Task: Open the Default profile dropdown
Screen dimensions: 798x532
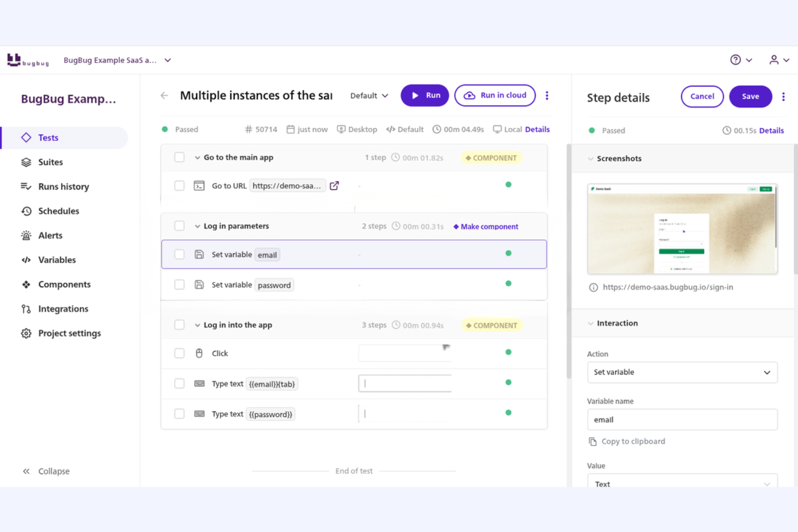Action: coord(369,95)
